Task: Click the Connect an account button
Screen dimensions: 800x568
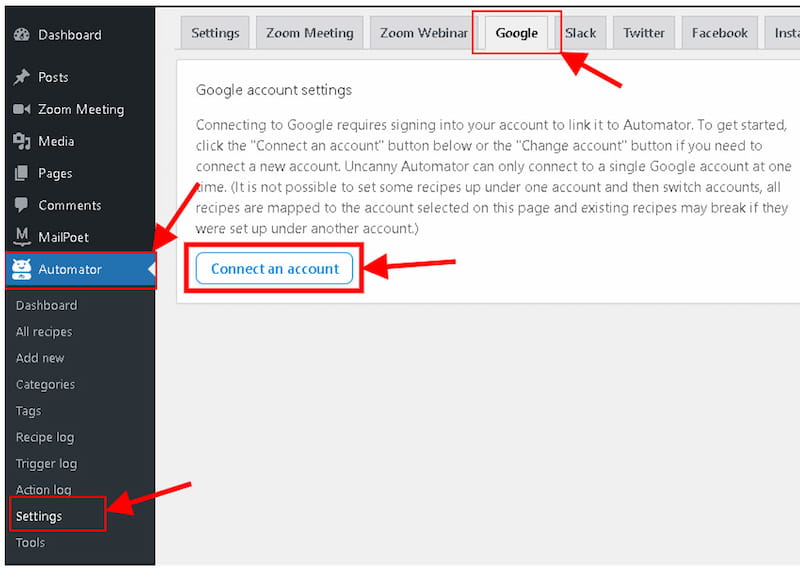Action: pos(274,268)
